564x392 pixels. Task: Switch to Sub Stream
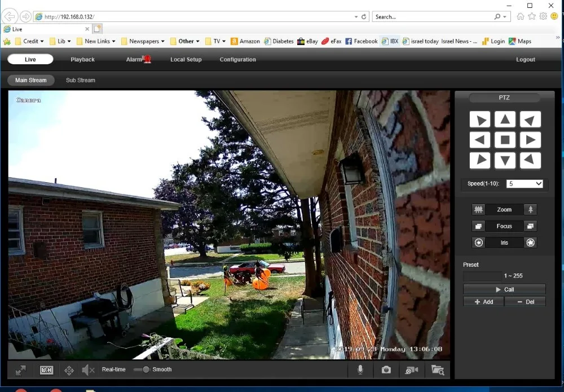tap(81, 80)
